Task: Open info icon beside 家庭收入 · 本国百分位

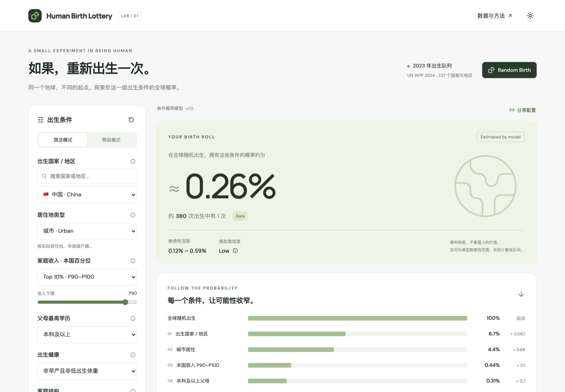Action: pos(133,261)
